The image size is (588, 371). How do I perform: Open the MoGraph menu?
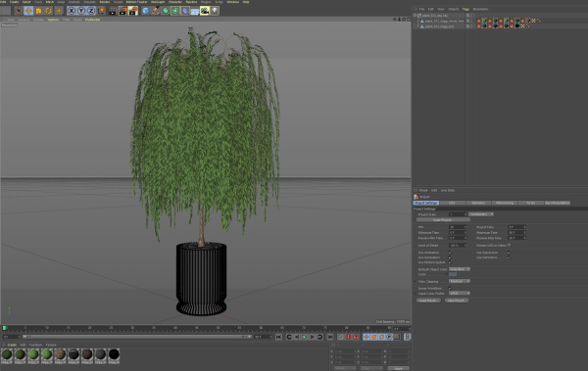[x=158, y=2]
